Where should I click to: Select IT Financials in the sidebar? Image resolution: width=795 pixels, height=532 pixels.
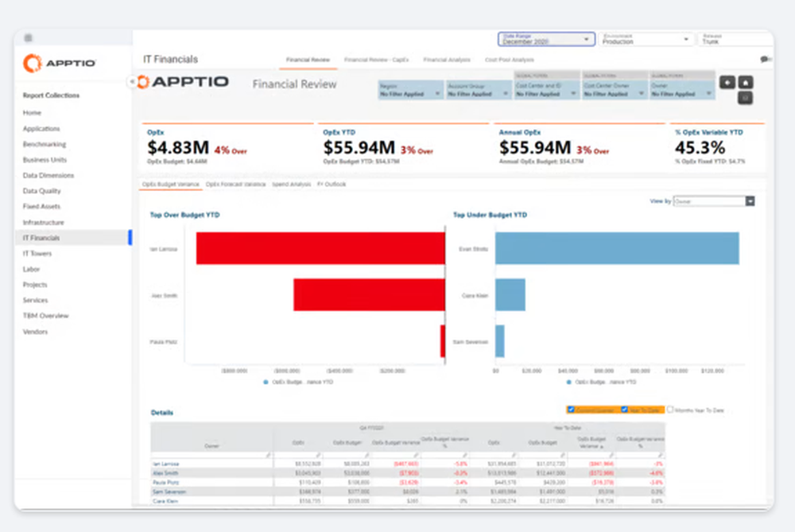point(73,238)
